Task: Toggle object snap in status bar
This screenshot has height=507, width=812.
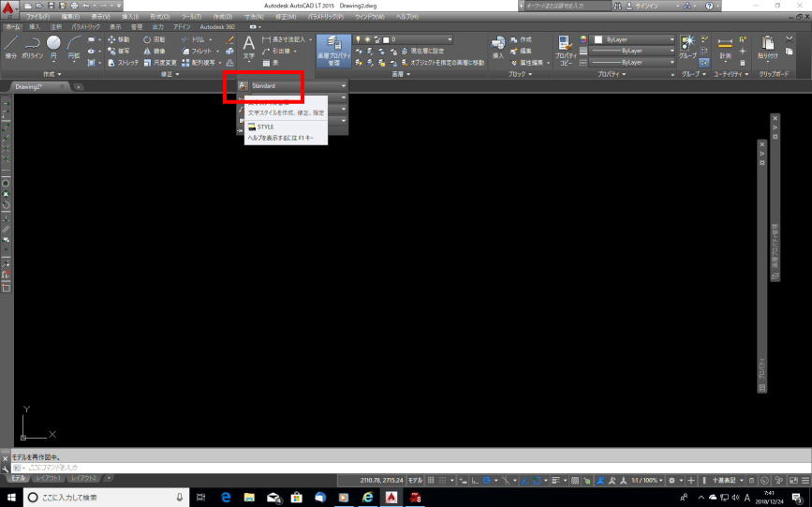Action: [537, 481]
